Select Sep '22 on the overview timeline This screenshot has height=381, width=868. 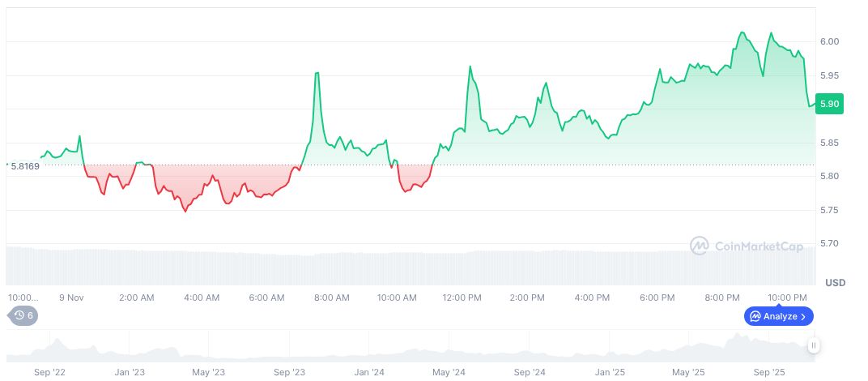50,372
